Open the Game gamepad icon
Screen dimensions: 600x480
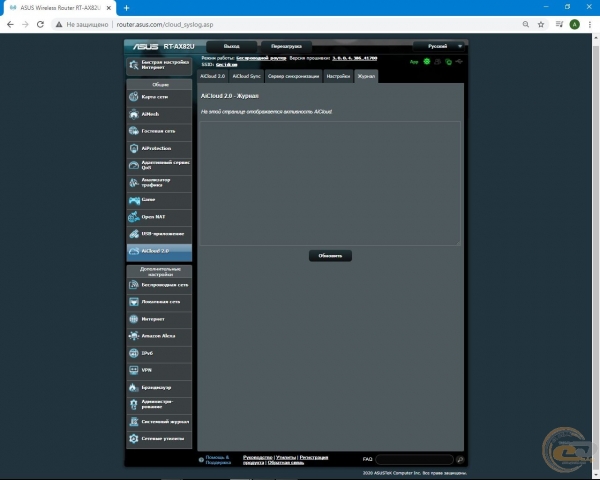point(134,200)
